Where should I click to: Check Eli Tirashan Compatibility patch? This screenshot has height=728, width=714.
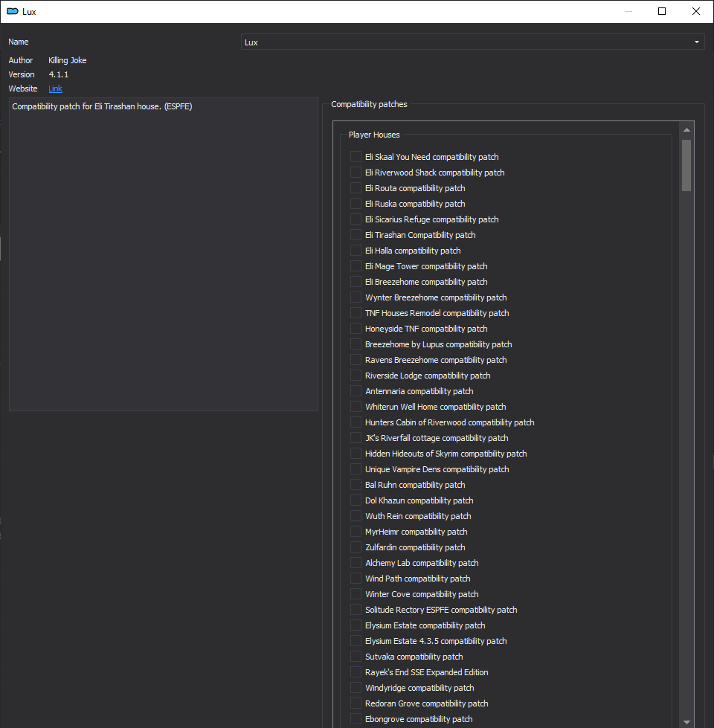pyautogui.click(x=356, y=235)
